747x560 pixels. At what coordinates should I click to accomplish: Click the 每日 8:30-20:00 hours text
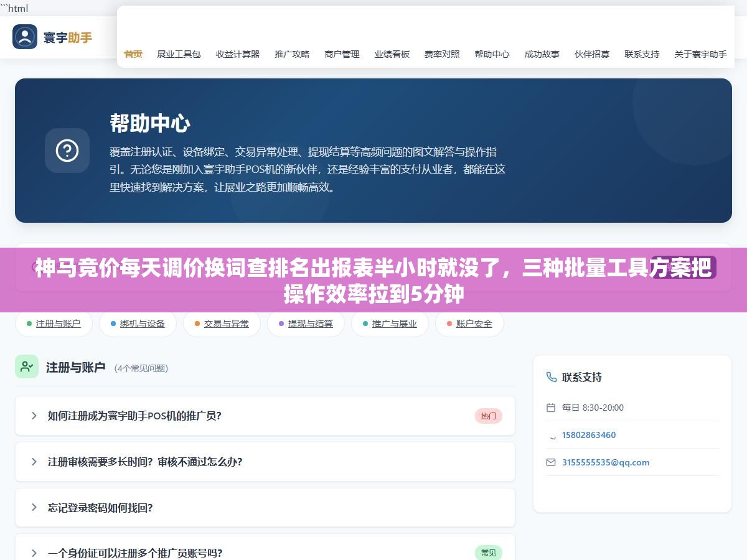pos(593,408)
